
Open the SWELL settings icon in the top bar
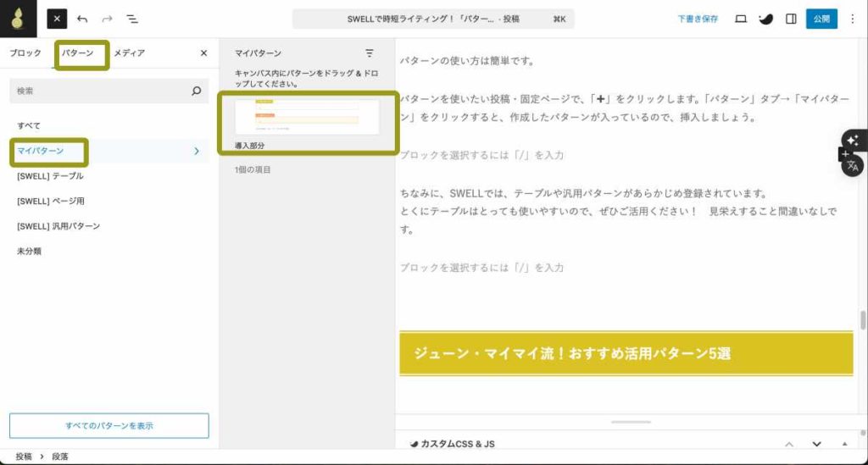[x=765, y=19]
